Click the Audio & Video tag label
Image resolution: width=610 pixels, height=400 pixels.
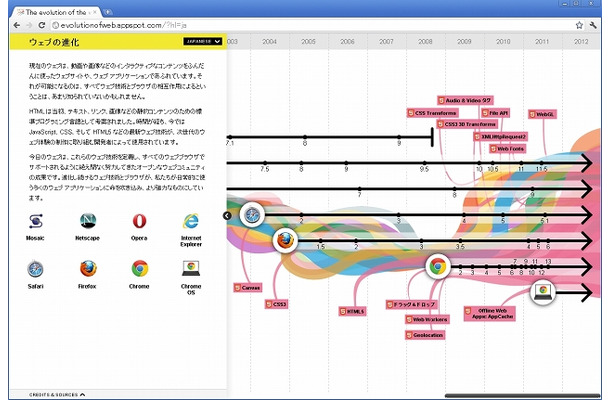pos(465,100)
